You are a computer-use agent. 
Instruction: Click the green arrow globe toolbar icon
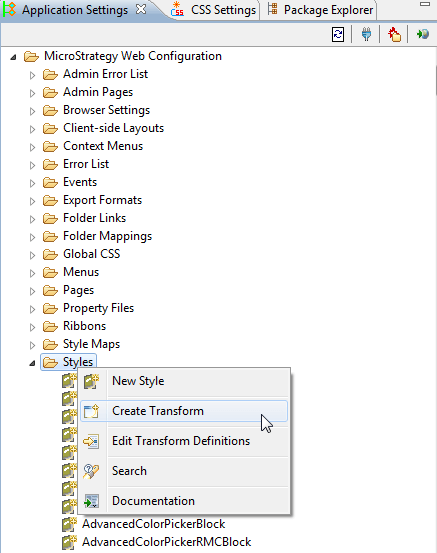click(423, 34)
